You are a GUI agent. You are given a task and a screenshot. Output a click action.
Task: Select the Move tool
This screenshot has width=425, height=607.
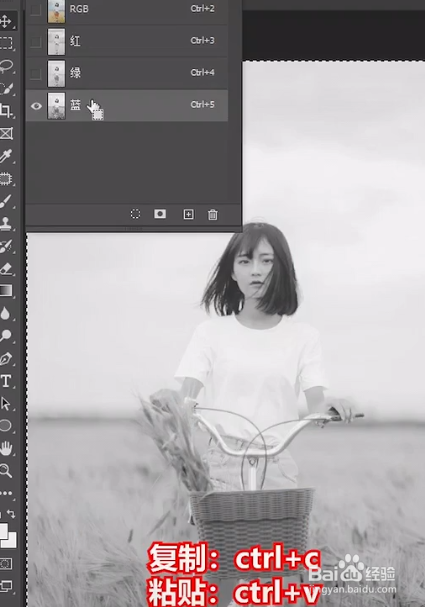[x=5, y=21]
